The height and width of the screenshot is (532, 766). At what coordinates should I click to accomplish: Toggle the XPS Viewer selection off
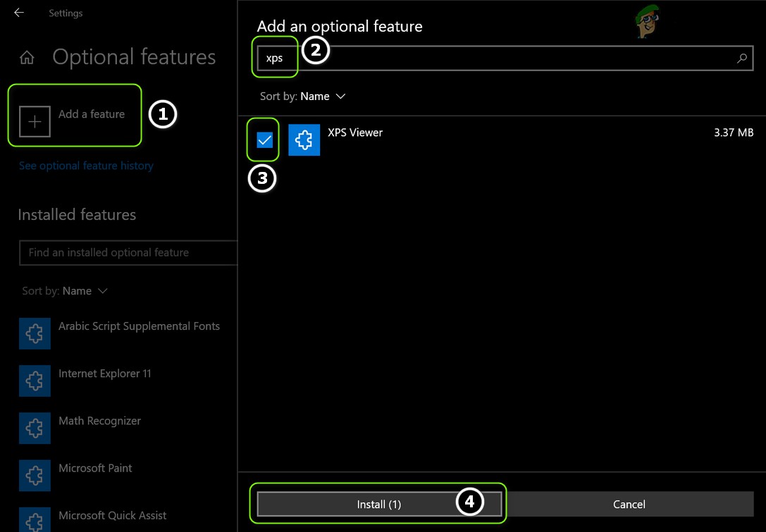pos(263,140)
